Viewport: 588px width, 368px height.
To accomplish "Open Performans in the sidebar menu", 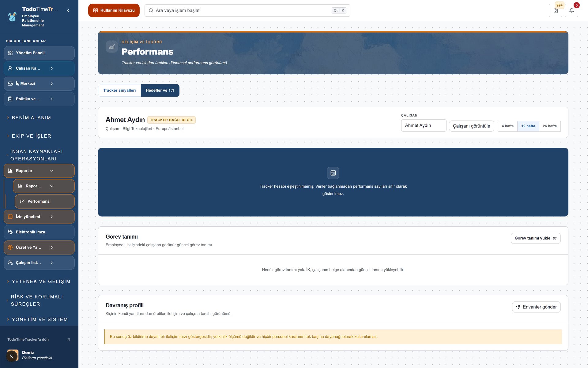I will (45, 201).
